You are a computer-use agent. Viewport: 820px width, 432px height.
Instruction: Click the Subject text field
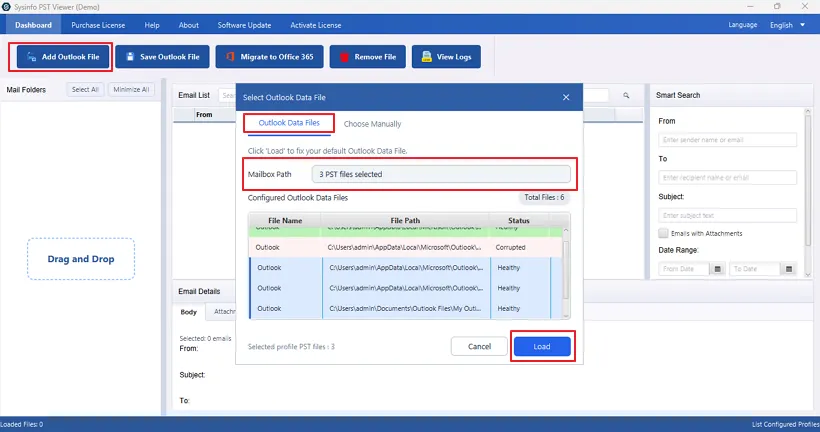(x=727, y=215)
